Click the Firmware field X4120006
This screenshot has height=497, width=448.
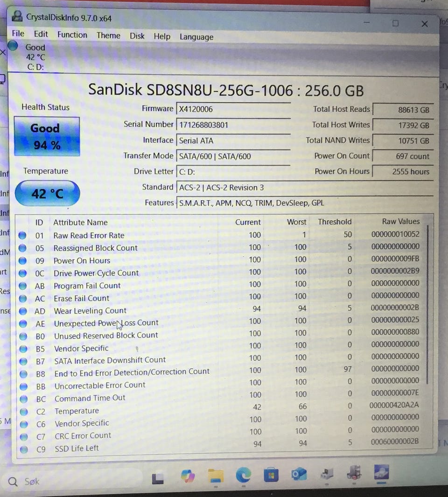coord(233,109)
